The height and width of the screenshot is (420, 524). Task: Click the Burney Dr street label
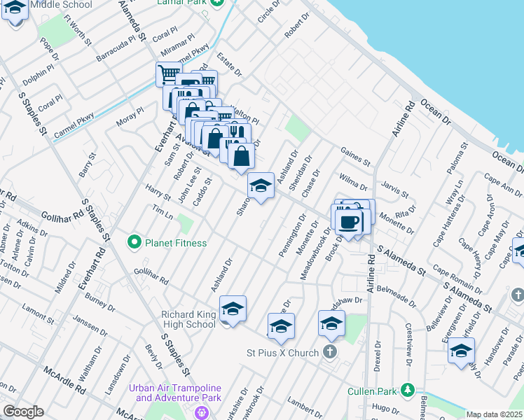click(x=100, y=302)
